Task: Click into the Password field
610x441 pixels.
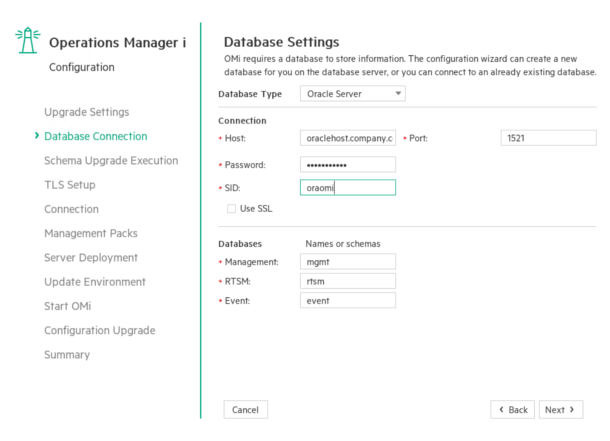Action: (348, 164)
